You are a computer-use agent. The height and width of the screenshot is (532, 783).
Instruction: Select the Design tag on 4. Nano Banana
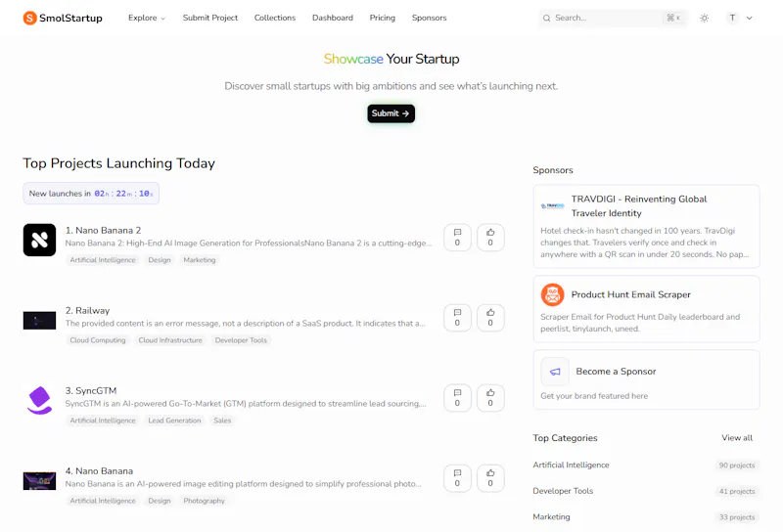[x=160, y=501]
